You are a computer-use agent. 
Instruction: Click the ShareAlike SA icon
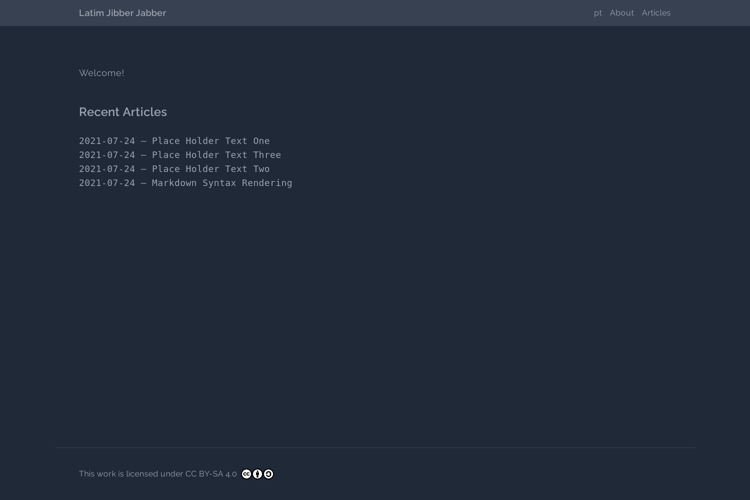[x=268, y=474]
